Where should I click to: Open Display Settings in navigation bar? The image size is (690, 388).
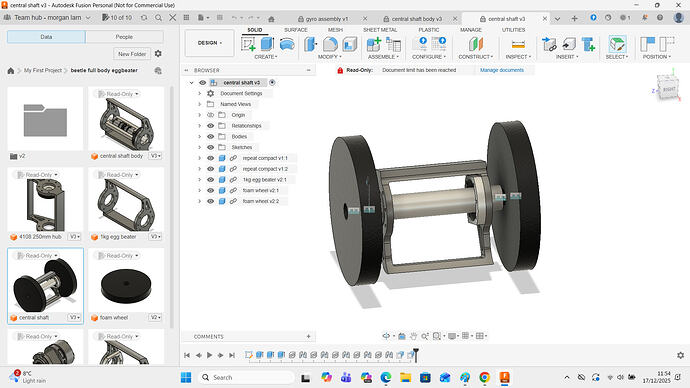(452, 336)
